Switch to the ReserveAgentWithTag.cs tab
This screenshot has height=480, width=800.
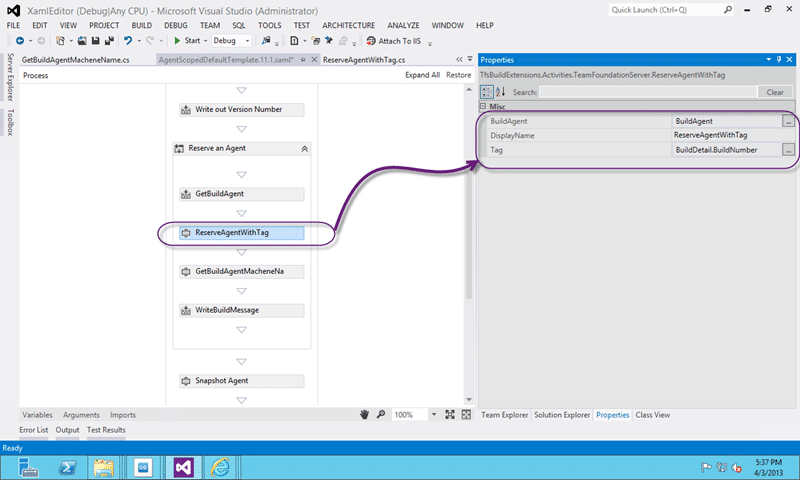pyautogui.click(x=364, y=60)
